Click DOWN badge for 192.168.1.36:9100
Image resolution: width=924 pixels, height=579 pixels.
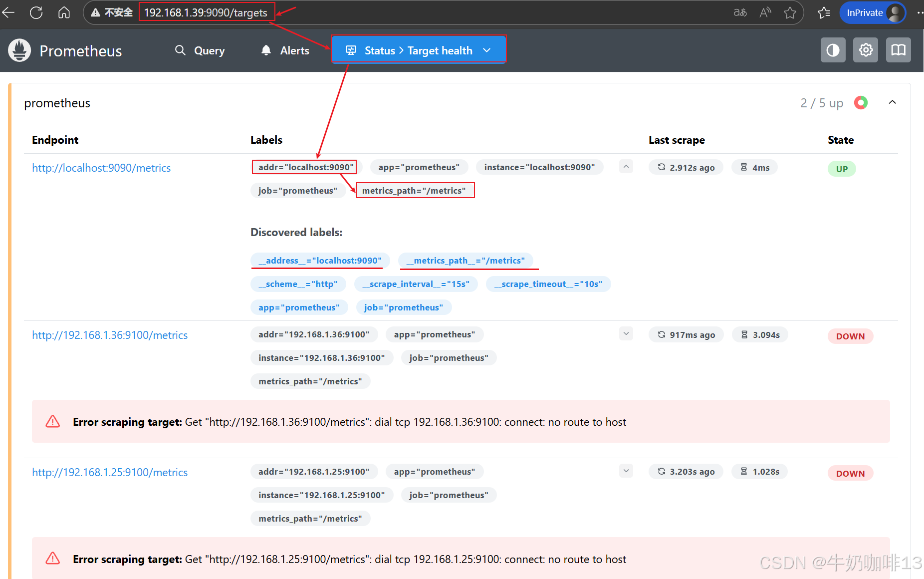click(851, 336)
